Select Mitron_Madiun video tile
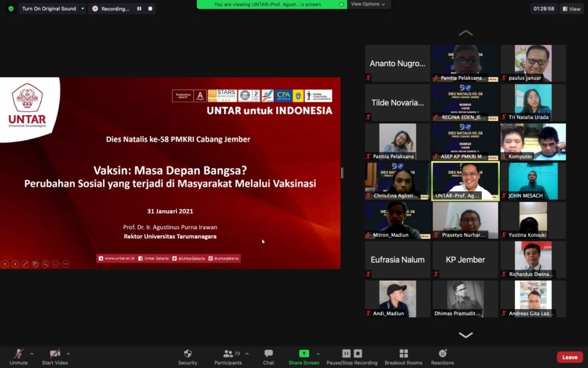The image size is (588, 368). click(397, 220)
